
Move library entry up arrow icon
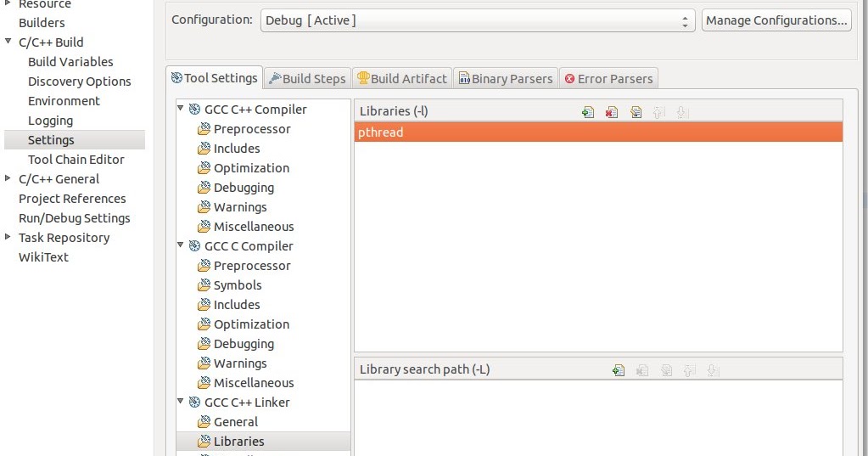pos(658,112)
